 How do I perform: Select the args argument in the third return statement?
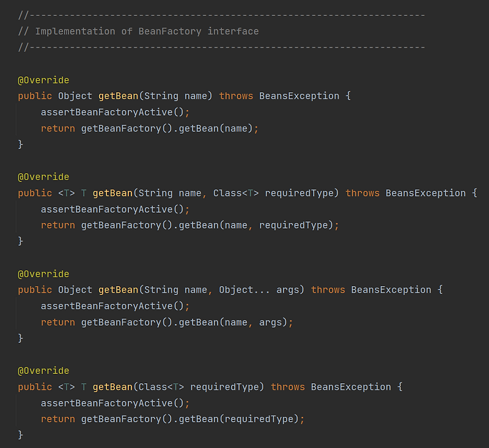point(278,321)
